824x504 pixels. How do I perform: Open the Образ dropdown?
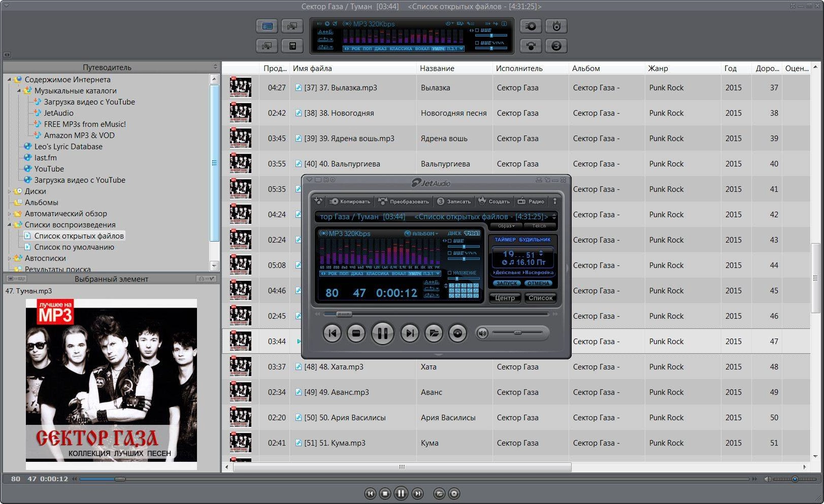coord(506,226)
